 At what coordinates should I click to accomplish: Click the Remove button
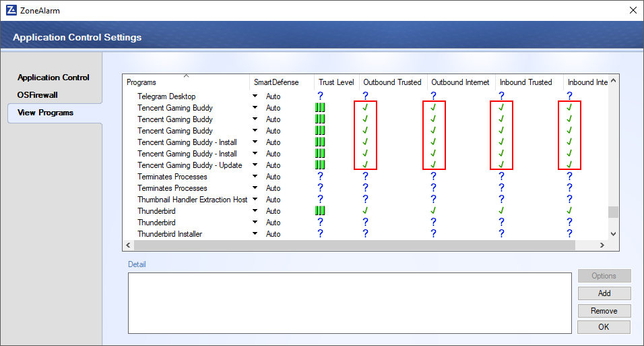tap(604, 311)
